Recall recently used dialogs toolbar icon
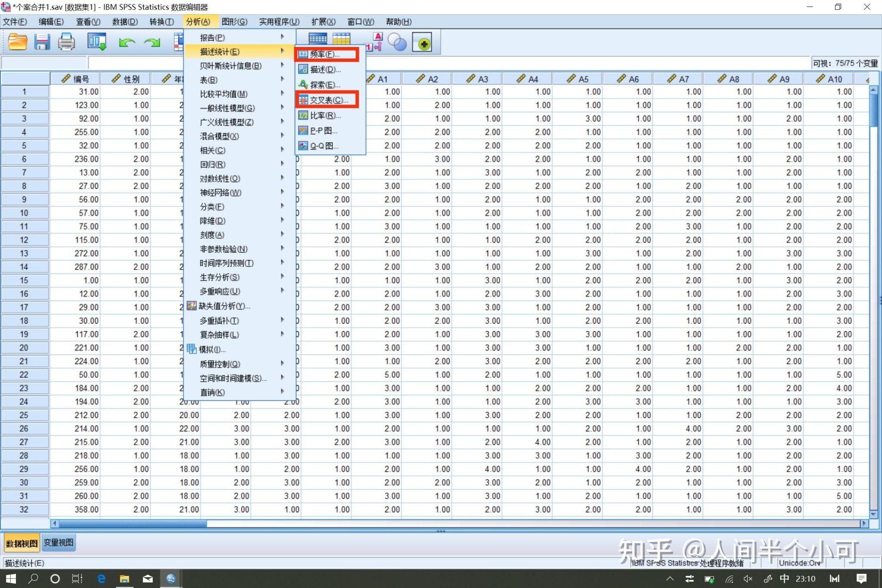Screen dimensions: 882x588 click(96, 42)
